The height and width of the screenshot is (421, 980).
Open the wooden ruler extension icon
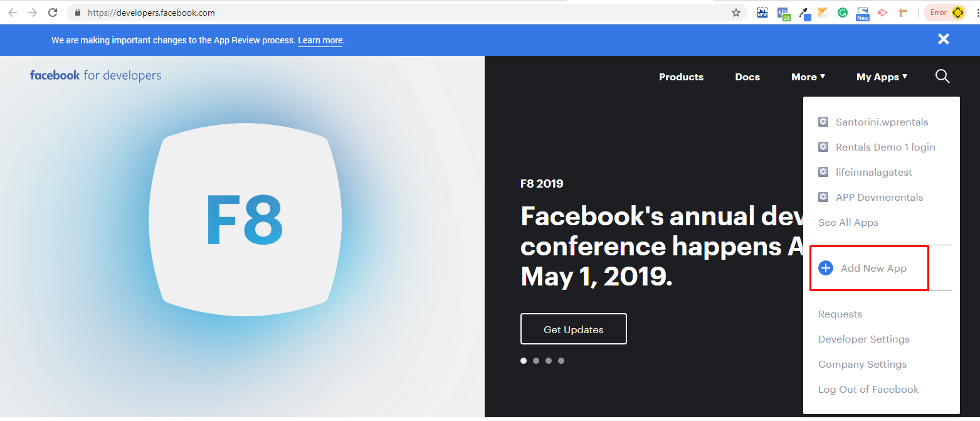tap(903, 13)
